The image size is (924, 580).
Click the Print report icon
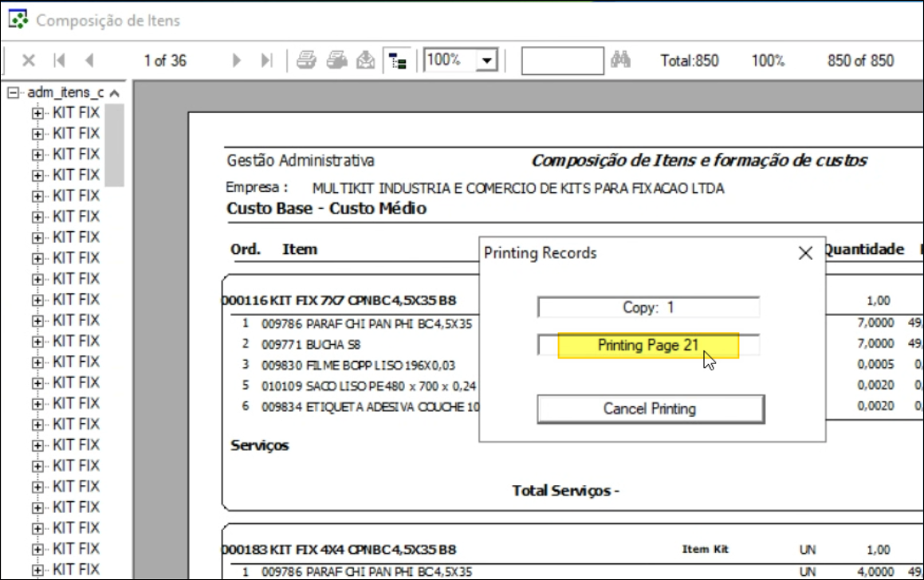307,61
